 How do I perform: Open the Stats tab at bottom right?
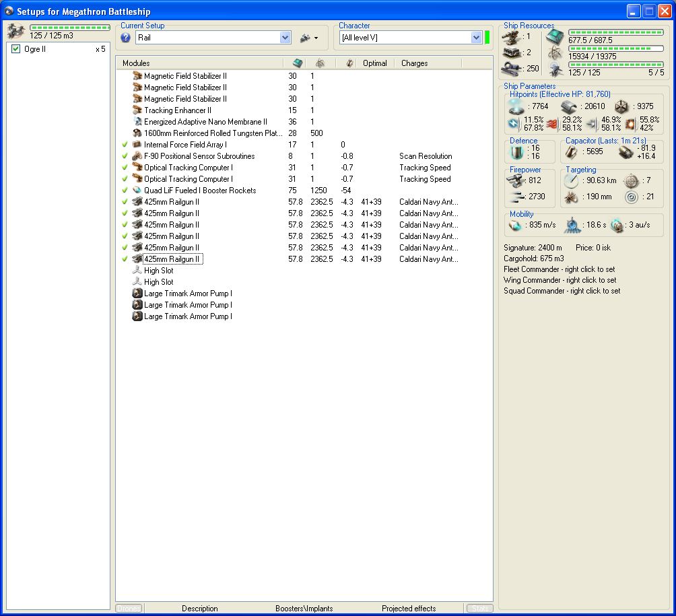pos(479,608)
